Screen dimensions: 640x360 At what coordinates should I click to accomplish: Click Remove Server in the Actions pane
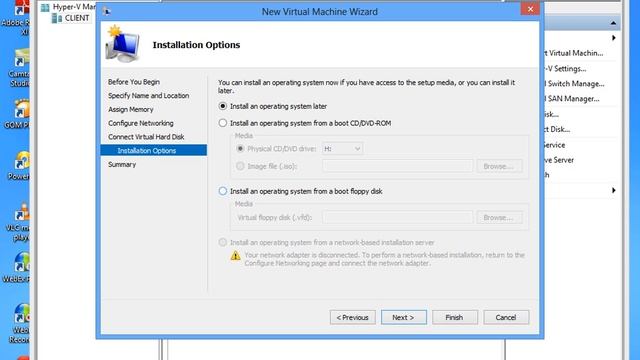559,160
